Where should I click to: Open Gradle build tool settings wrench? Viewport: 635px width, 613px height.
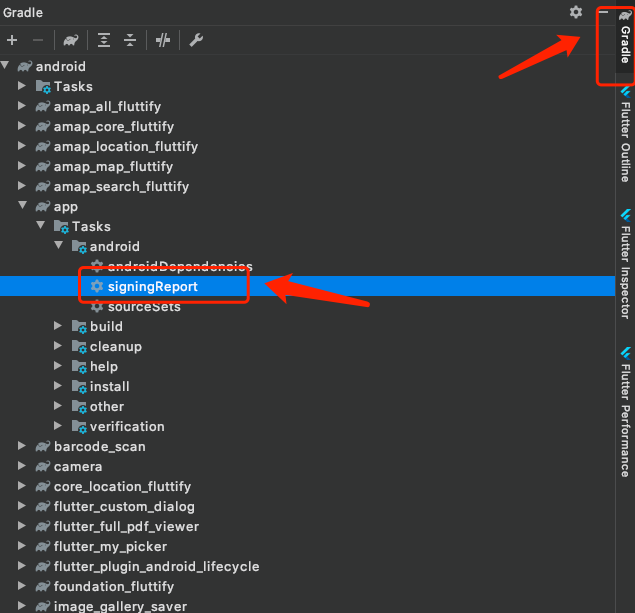[x=196, y=40]
